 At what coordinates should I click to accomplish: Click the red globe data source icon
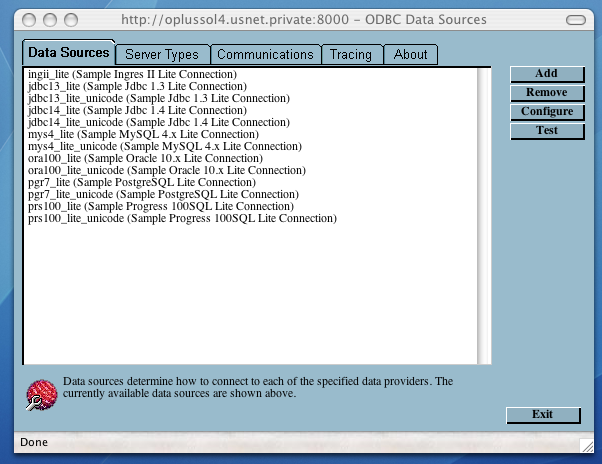click(41, 395)
